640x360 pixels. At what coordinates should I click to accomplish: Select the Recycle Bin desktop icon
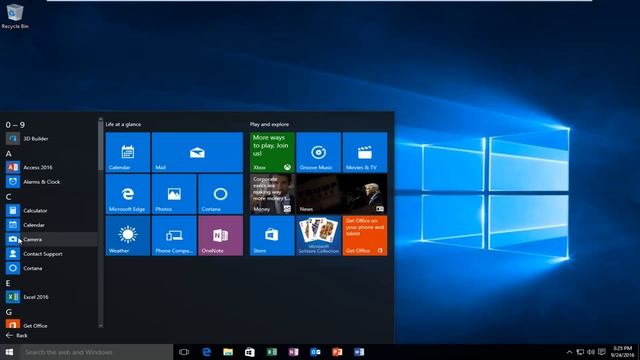(x=15, y=16)
